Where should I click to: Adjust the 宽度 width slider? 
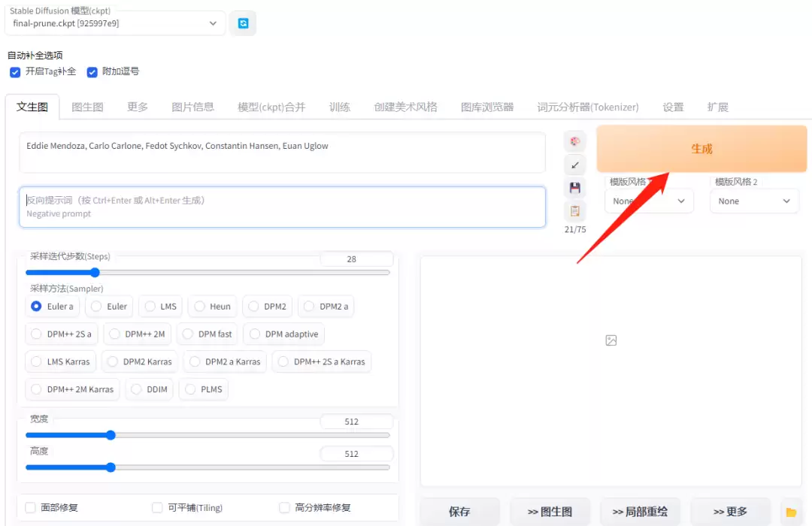click(x=208, y=435)
